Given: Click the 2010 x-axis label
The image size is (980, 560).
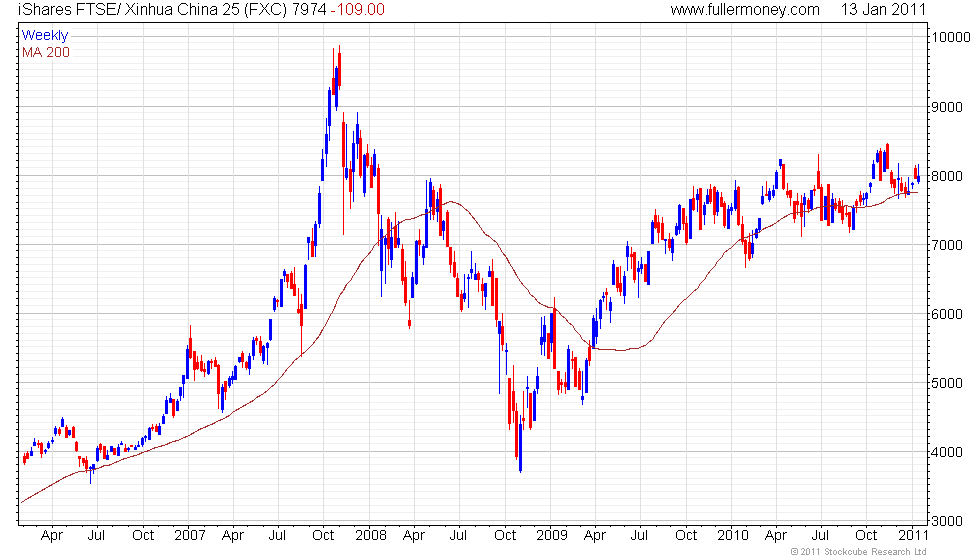Looking at the screenshot, I should click(732, 536).
